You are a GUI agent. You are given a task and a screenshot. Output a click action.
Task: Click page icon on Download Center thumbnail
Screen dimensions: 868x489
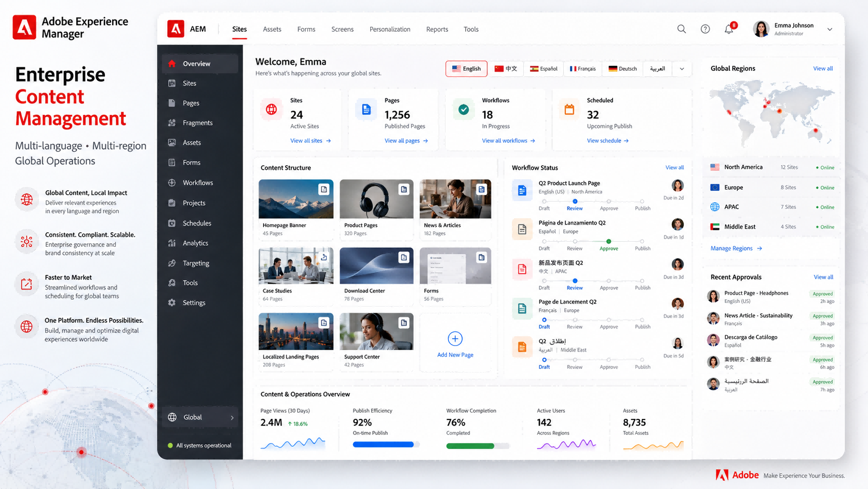[x=404, y=257]
